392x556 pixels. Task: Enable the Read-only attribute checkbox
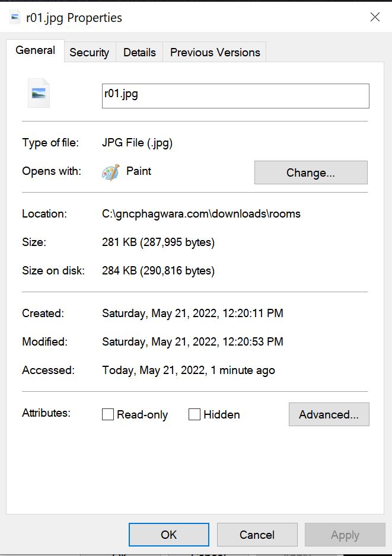point(108,414)
